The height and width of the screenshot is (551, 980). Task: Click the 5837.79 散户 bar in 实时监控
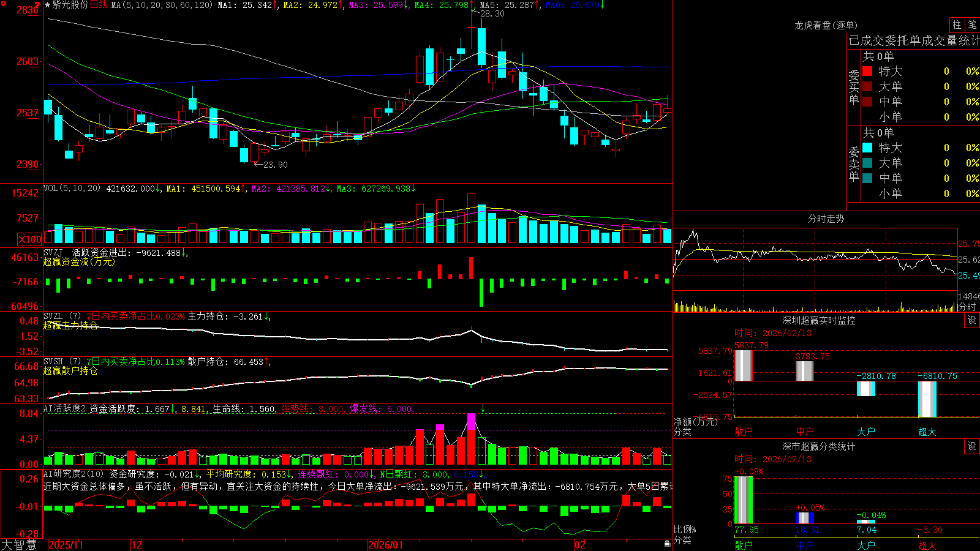[743, 365]
